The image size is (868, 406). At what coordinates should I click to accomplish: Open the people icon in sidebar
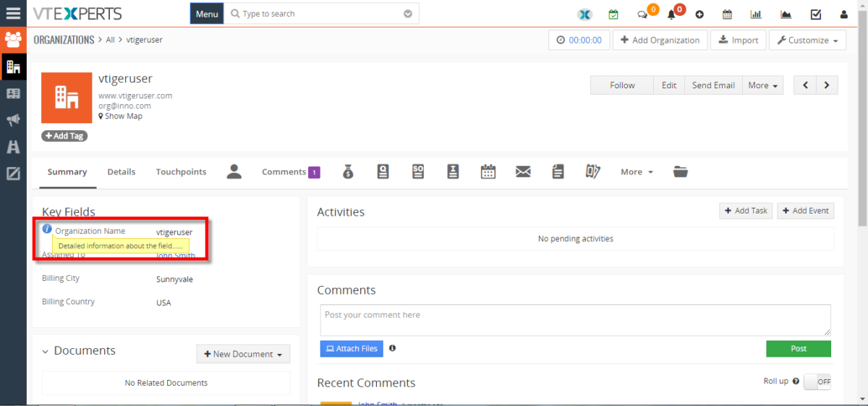coord(13,39)
